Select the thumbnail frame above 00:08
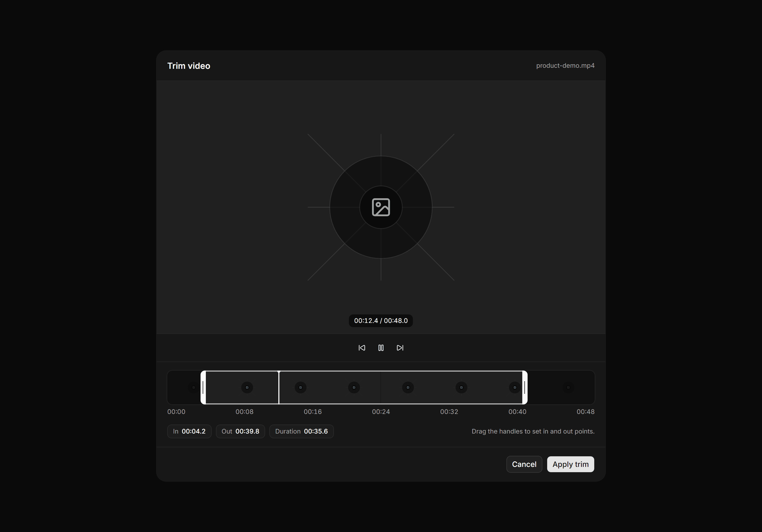The height and width of the screenshot is (532, 762). click(247, 387)
